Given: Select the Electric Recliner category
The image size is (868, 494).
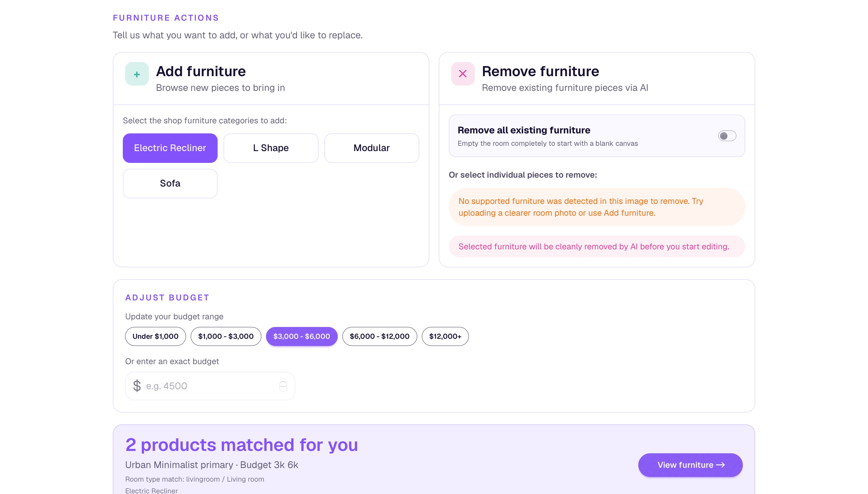Looking at the screenshot, I should (170, 148).
